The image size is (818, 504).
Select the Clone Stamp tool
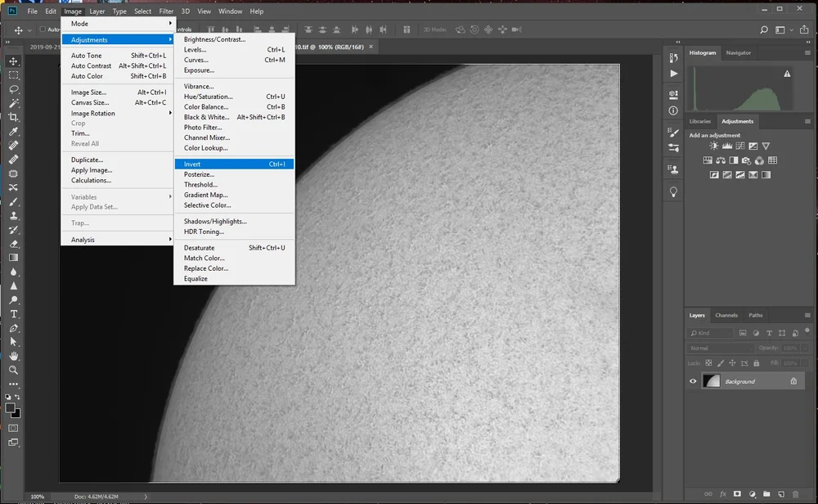14,215
